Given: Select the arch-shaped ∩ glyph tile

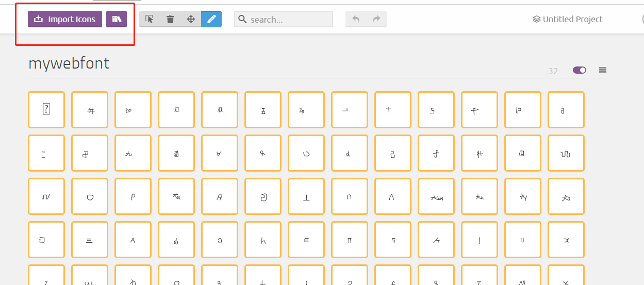Looking at the screenshot, I should click(350, 197).
